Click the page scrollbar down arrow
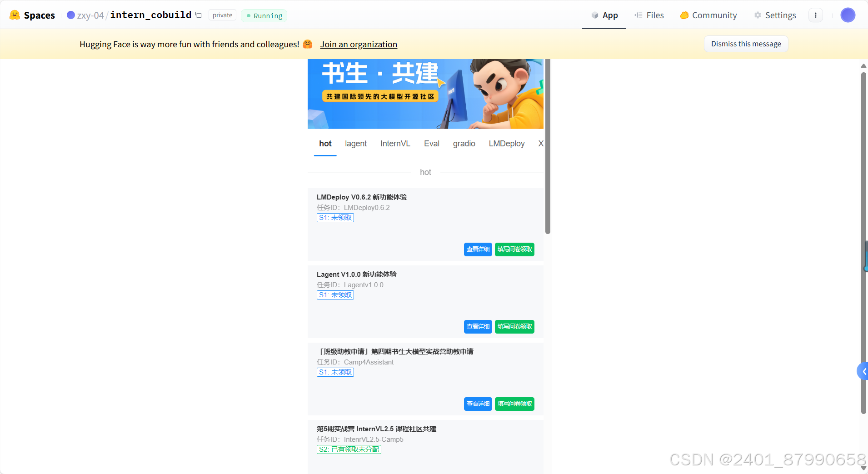868x474 pixels. (x=863, y=468)
